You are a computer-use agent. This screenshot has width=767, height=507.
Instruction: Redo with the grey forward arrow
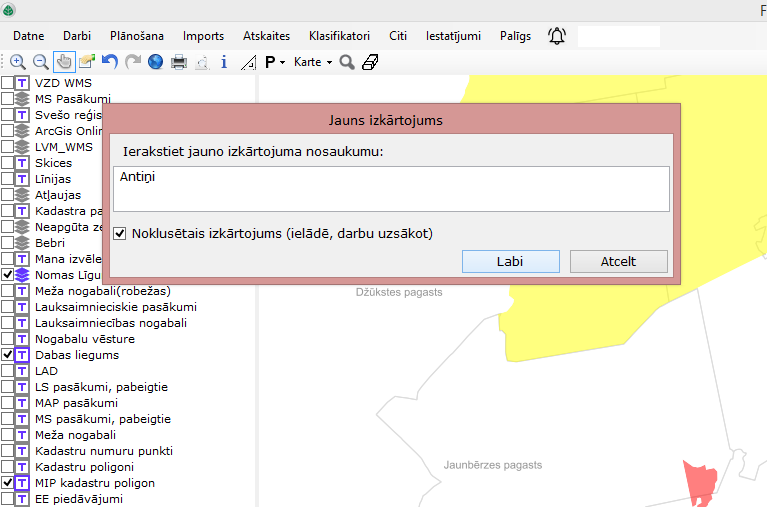133,62
